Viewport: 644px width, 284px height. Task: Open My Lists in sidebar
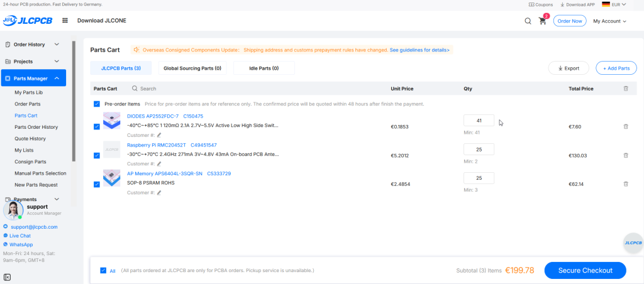(25, 150)
